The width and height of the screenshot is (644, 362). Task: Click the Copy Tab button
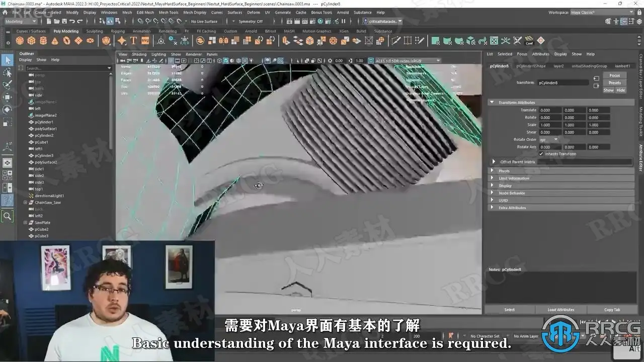click(x=612, y=310)
